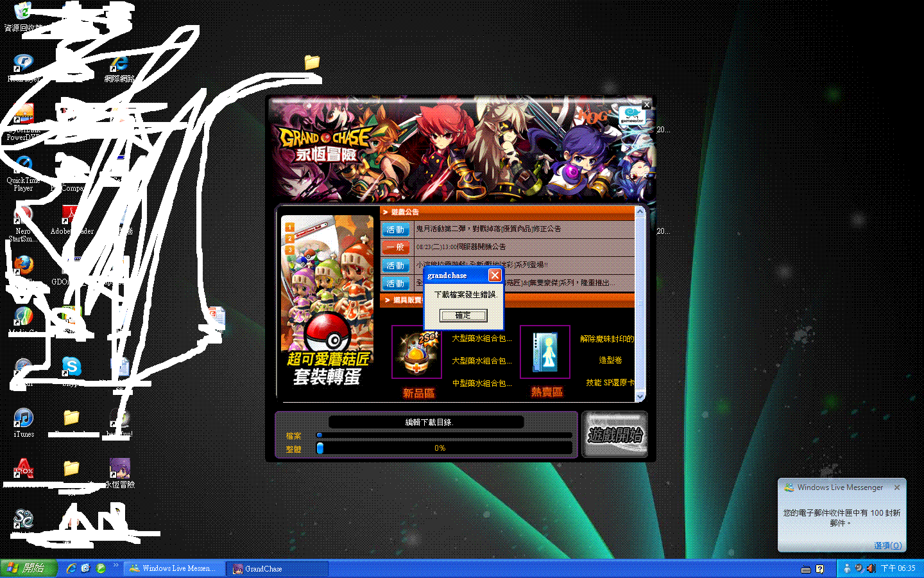Close the grandchase error dialog
Image resolution: width=924 pixels, height=578 pixels.
tap(495, 276)
